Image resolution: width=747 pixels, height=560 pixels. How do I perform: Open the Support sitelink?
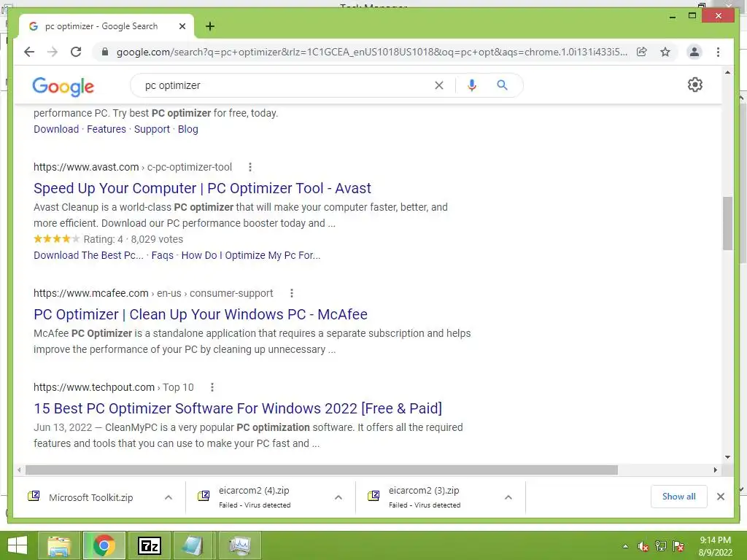[x=152, y=129]
